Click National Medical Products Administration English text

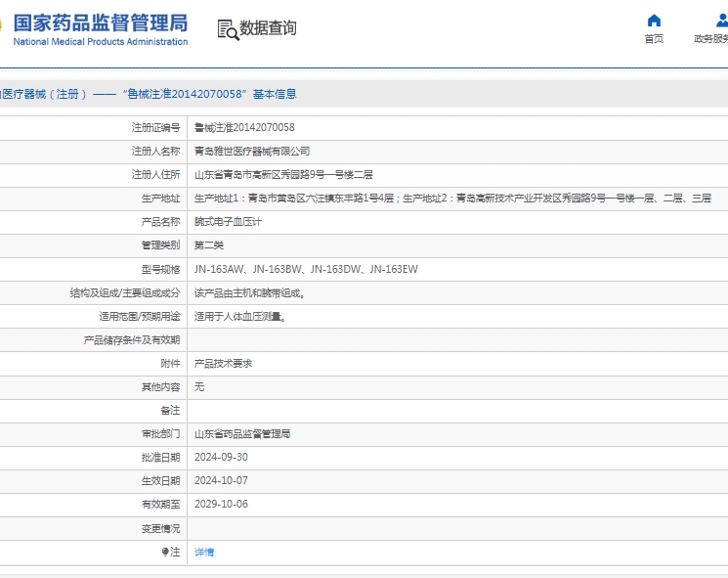[x=101, y=42]
